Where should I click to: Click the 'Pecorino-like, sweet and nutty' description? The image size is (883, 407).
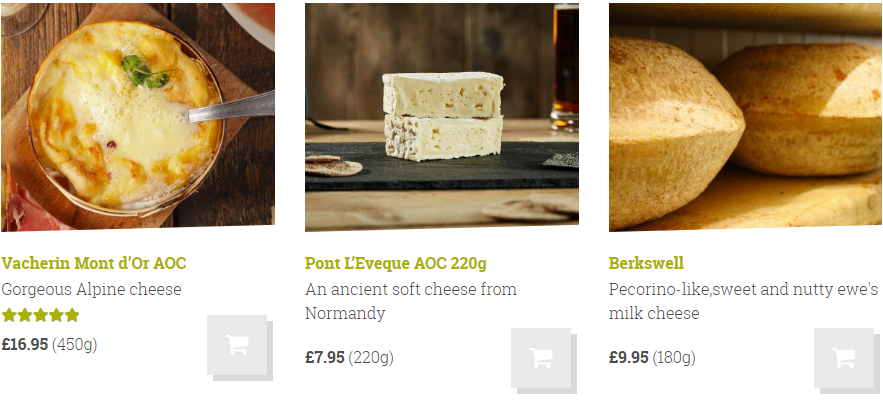coord(743,301)
